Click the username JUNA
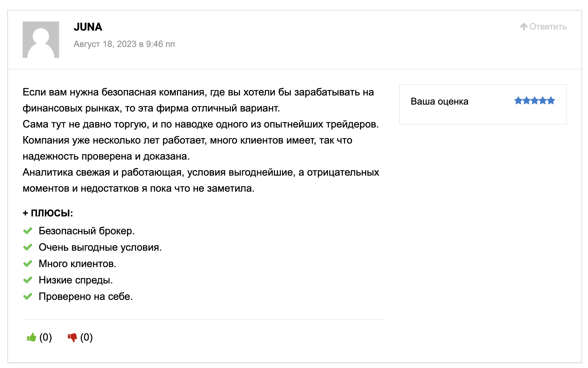This screenshot has height=368, width=588. tap(88, 27)
